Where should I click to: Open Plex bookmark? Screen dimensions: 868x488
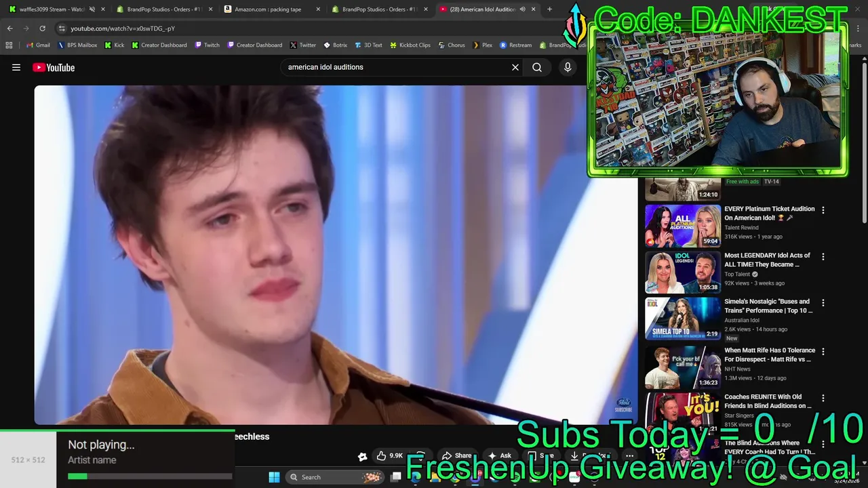pos(482,45)
